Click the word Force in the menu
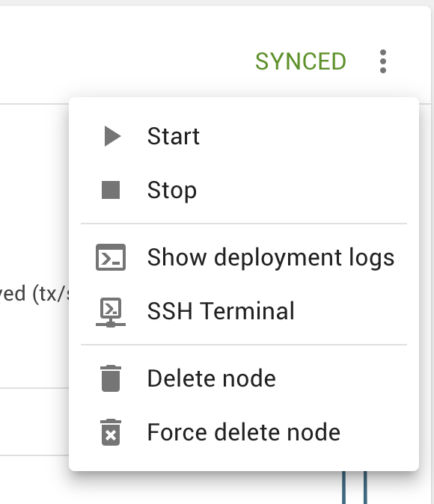The height and width of the screenshot is (504, 434). 177,432
